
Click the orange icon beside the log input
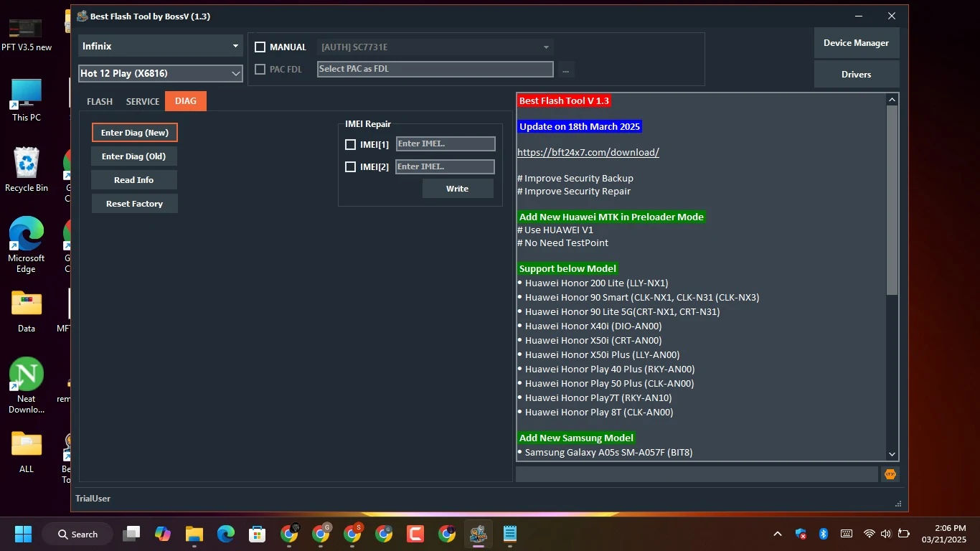click(x=890, y=474)
